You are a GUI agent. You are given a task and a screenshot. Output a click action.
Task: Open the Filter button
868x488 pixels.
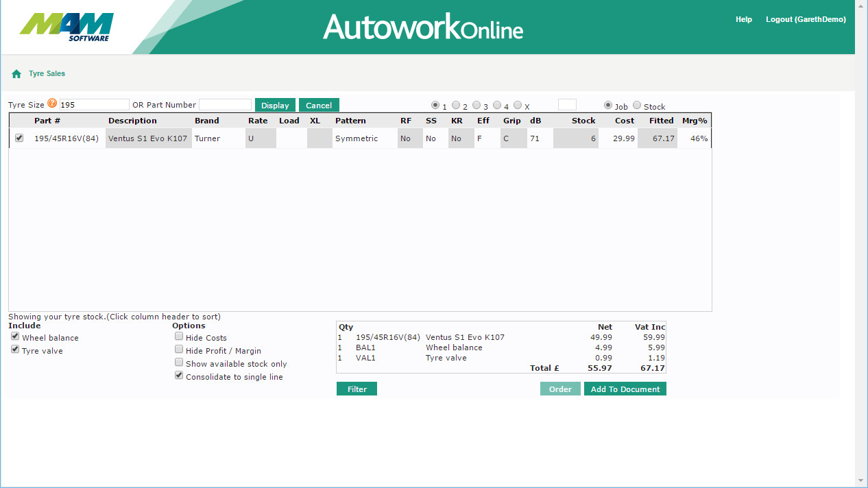(357, 389)
